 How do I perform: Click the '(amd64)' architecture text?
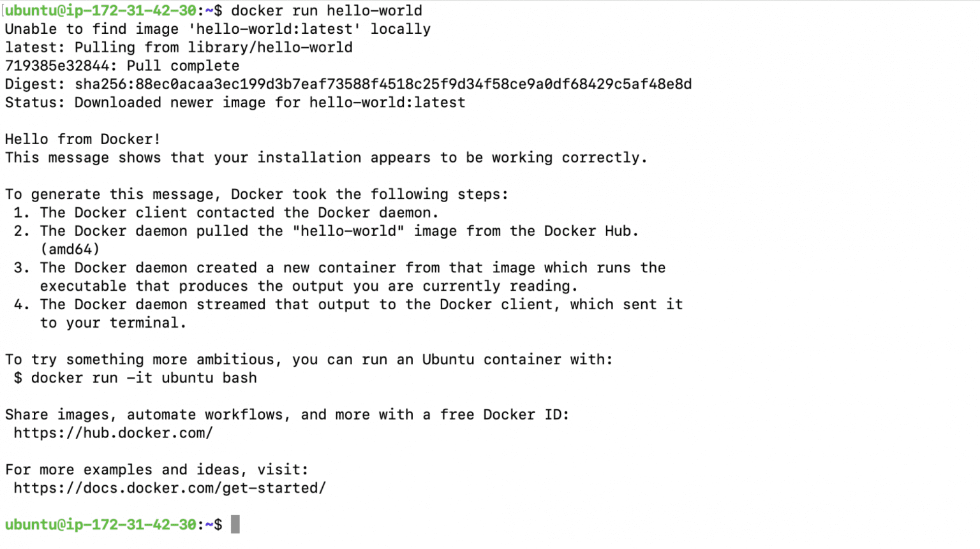pyautogui.click(x=70, y=249)
